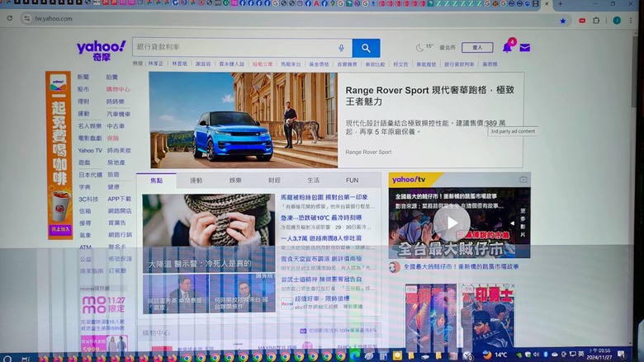
Task: Click taskbar weather widget showing 14°C
Action: pyautogui.click(x=495, y=355)
